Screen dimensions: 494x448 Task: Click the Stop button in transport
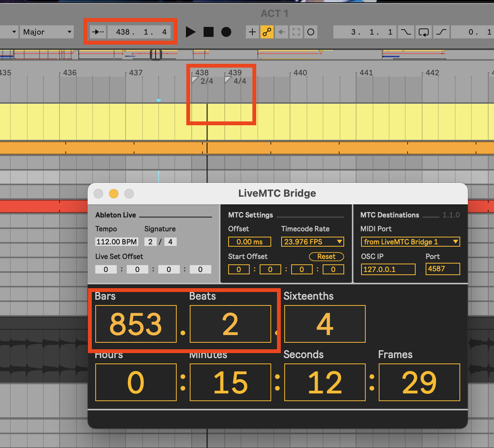209,32
